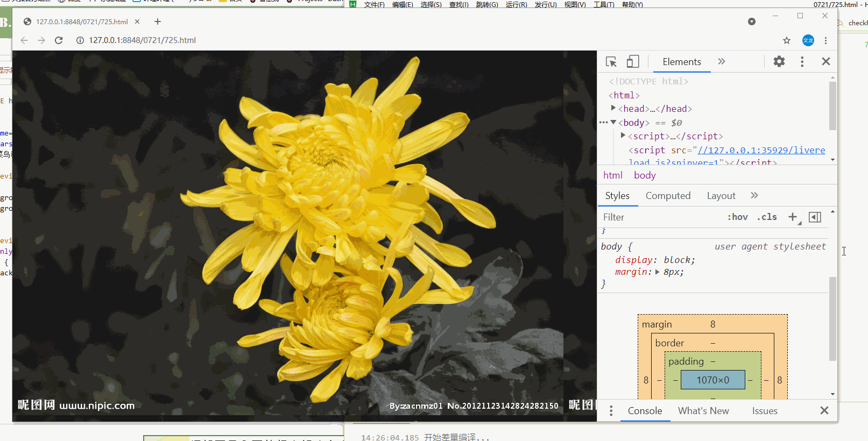Select the body breadcrumb
Viewport: 868px width, 441px height.
coord(645,175)
